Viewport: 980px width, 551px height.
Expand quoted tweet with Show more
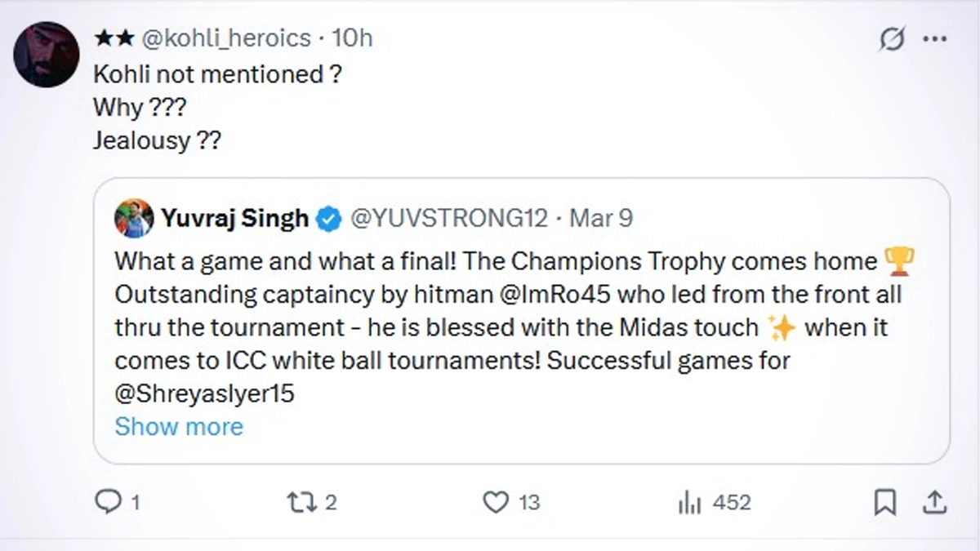click(179, 426)
